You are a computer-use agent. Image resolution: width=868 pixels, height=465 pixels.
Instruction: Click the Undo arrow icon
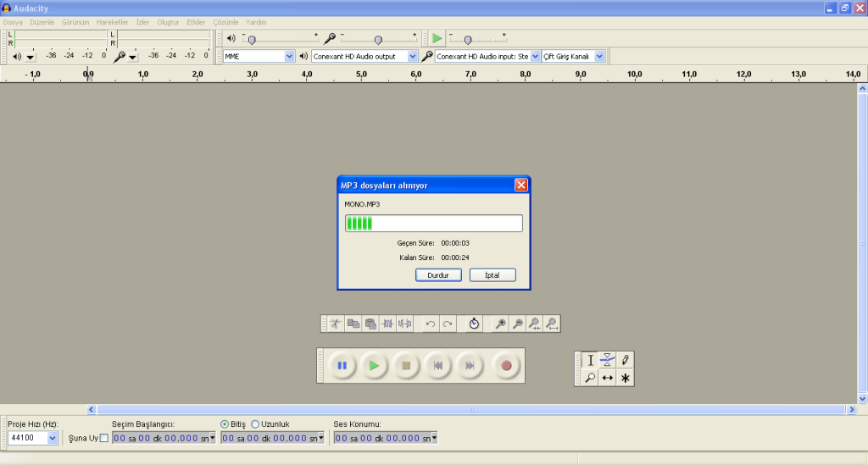430,324
